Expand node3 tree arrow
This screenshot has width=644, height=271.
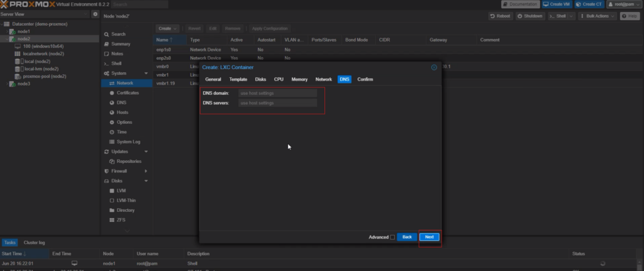7,84
